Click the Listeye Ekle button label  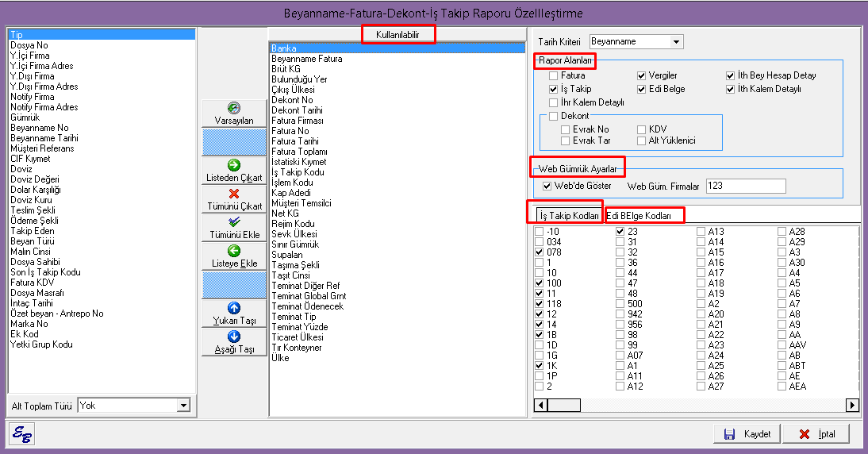coord(235,264)
